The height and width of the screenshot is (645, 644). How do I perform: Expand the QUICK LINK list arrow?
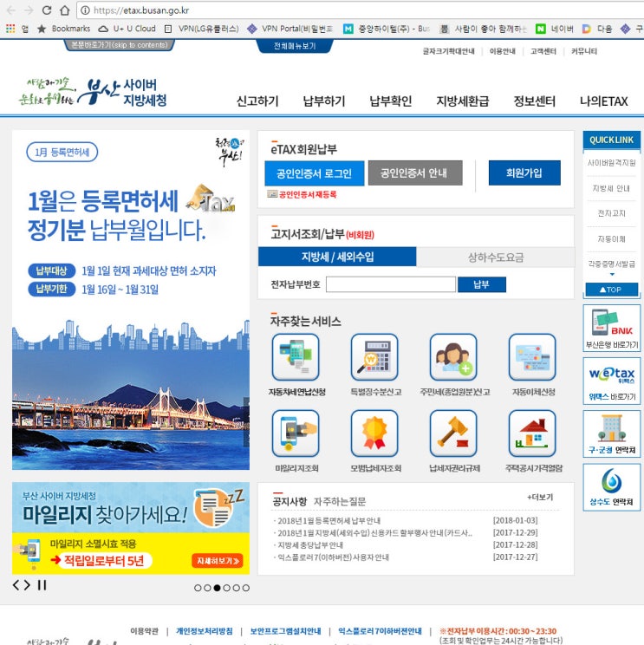coord(612,274)
